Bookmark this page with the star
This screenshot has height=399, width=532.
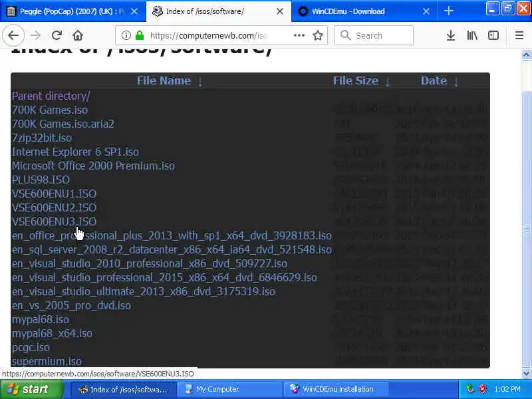[318, 35]
